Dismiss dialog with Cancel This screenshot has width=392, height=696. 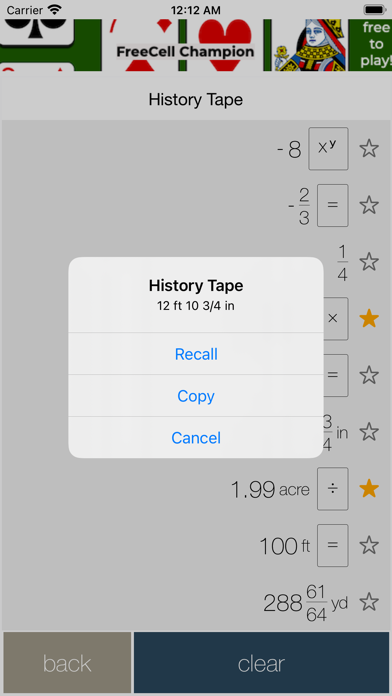(196, 438)
